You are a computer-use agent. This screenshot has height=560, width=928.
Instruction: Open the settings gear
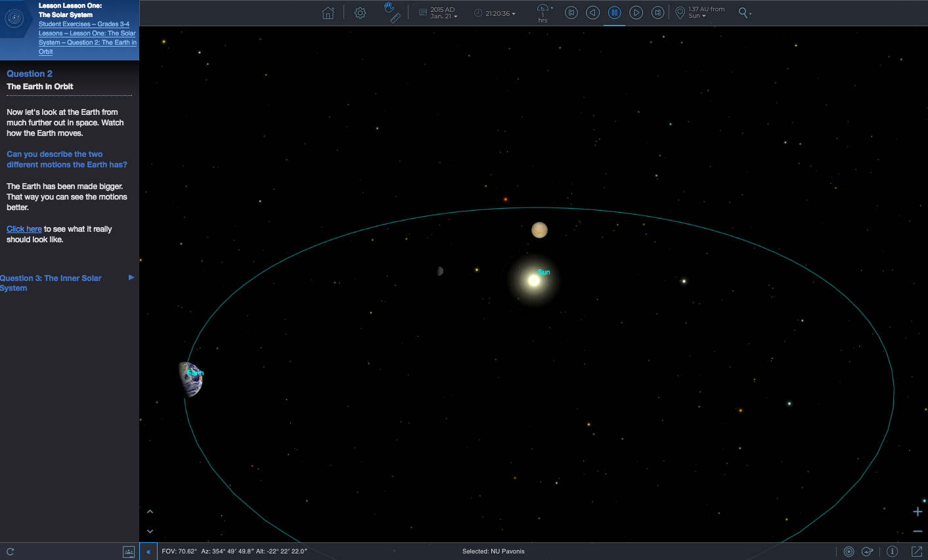[360, 13]
